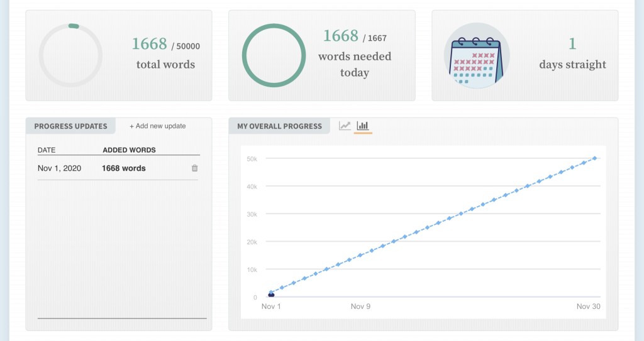Select the bar chart view icon
Image resolution: width=644 pixels, height=341 pixels.
click(362, 126)
